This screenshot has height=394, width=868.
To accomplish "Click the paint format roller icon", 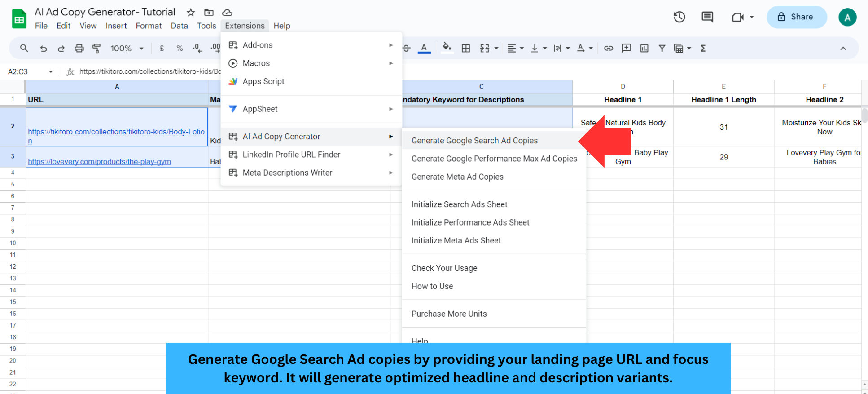I will 96,49.
